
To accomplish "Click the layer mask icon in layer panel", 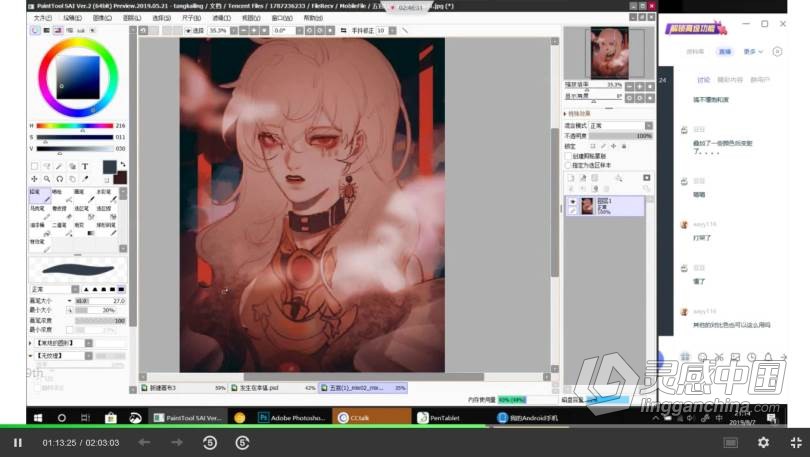I will (646, 178).
